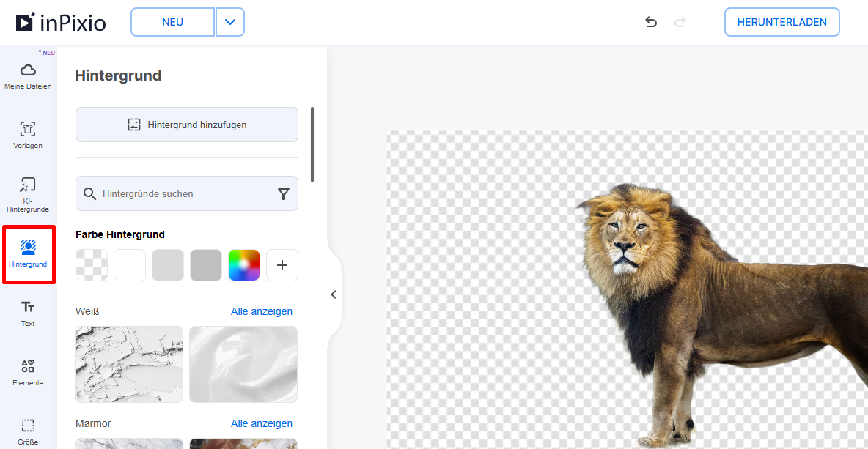Choose the cracked white texture background
868x449 pixels.
coord(129,364)
